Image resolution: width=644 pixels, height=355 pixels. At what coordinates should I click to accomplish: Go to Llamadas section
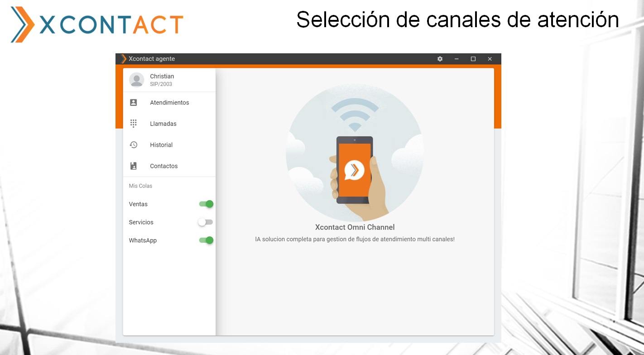pos(169,124)
